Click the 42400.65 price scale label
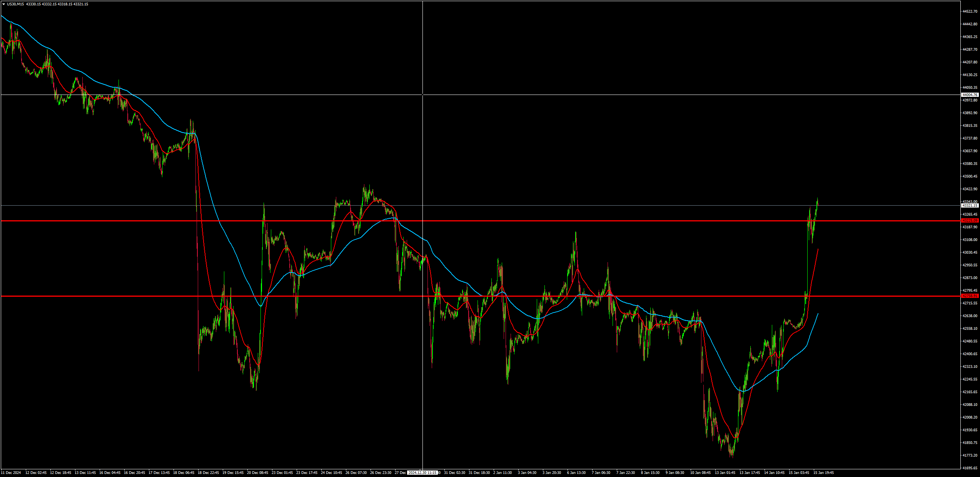980x477 pixels. (970, 354)
